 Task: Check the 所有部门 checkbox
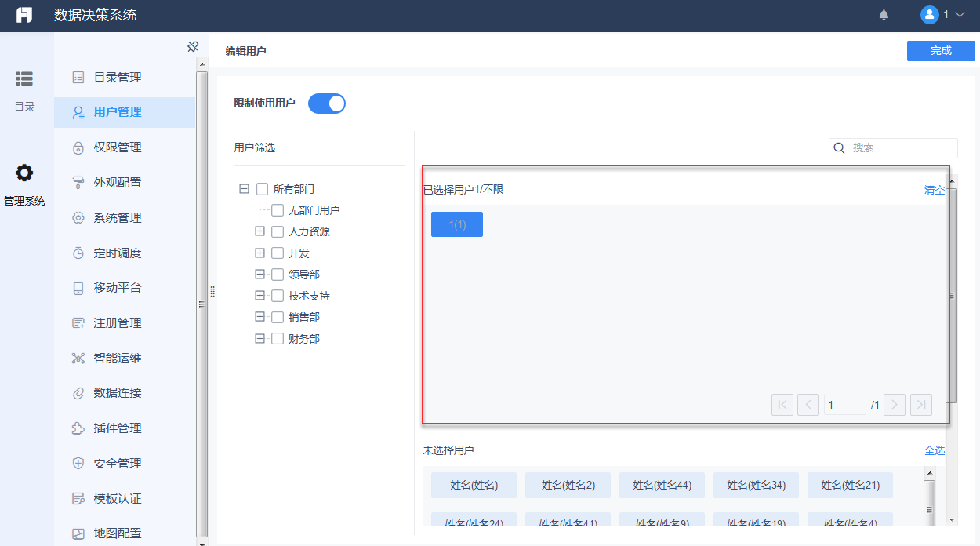click(262, 188)
